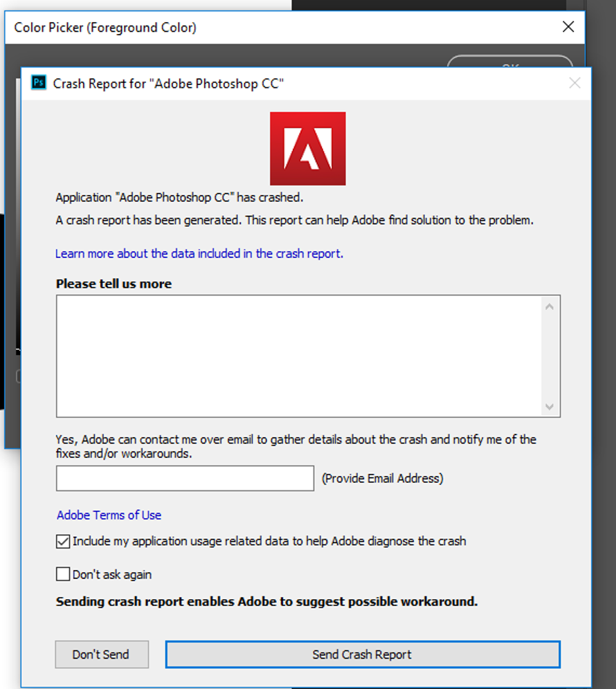Click the red Adobe logo
The height and width of the screenshot is (689, 616).
point(307,148)
